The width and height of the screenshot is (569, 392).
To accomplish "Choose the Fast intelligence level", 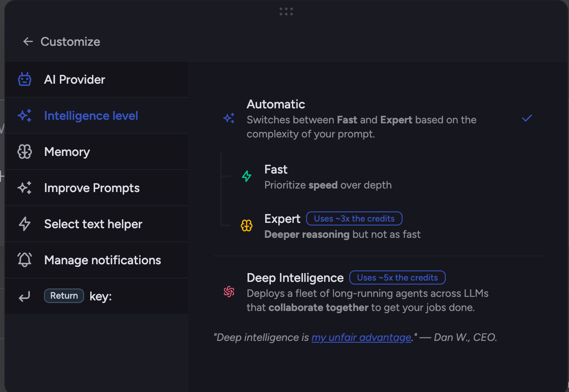I will (x=378, y=177).
